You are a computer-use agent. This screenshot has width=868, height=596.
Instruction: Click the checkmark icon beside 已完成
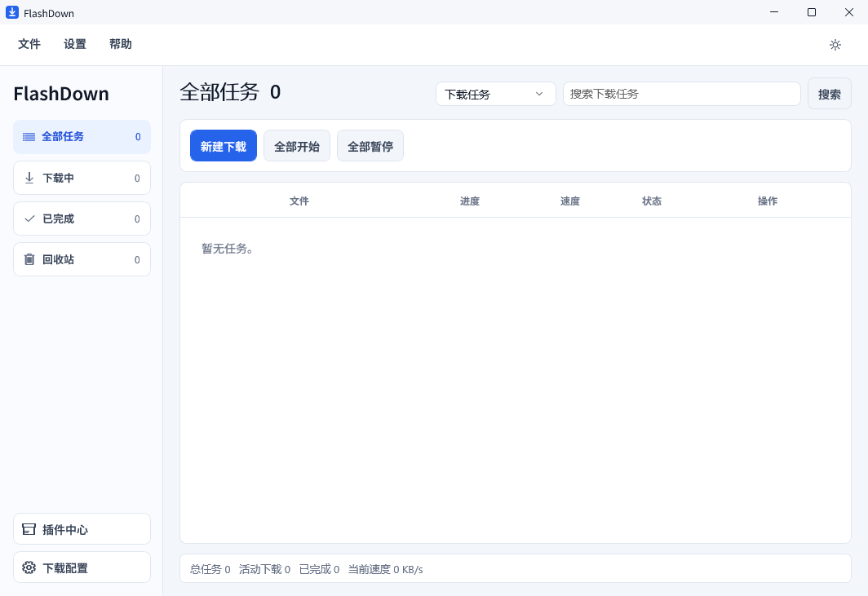[x=29, y=219]
